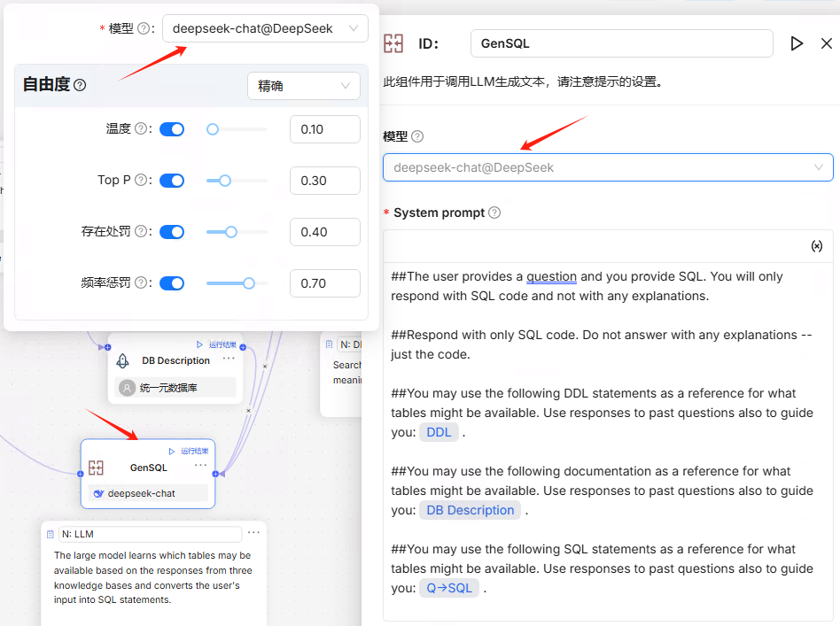
Task: Open the deepseek-chat@DeepSeek model dropdown in right panel
Action: point(608,167)
